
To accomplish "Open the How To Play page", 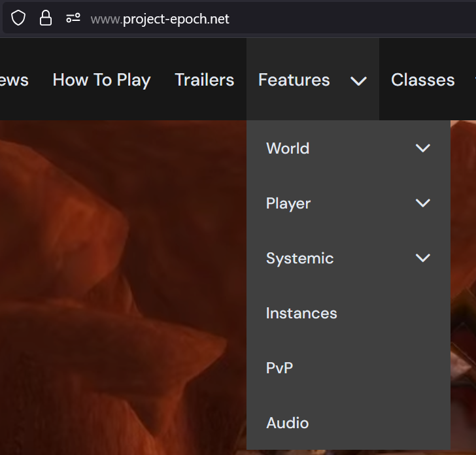I will tap(102, 80).
